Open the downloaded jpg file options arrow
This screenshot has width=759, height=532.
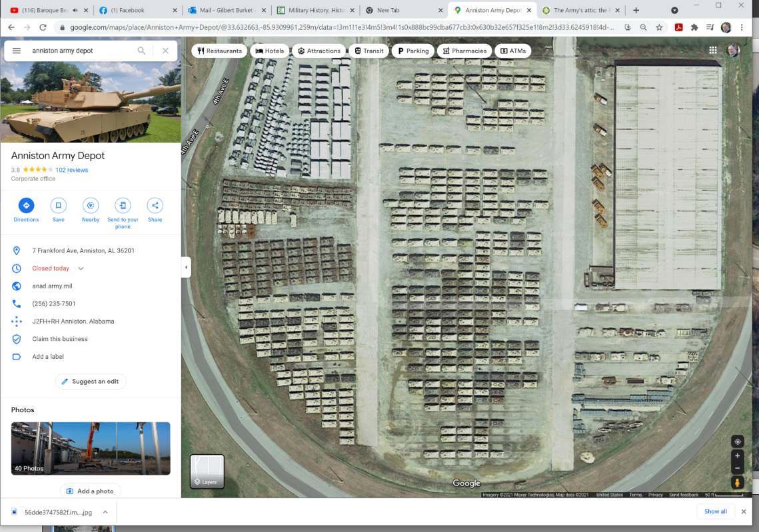click(105, 512)
